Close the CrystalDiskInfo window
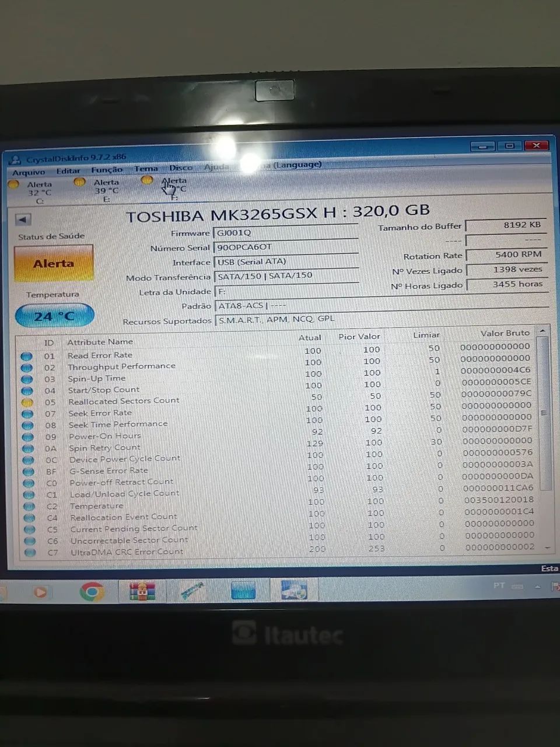The image size is (560, 747). 537,145
